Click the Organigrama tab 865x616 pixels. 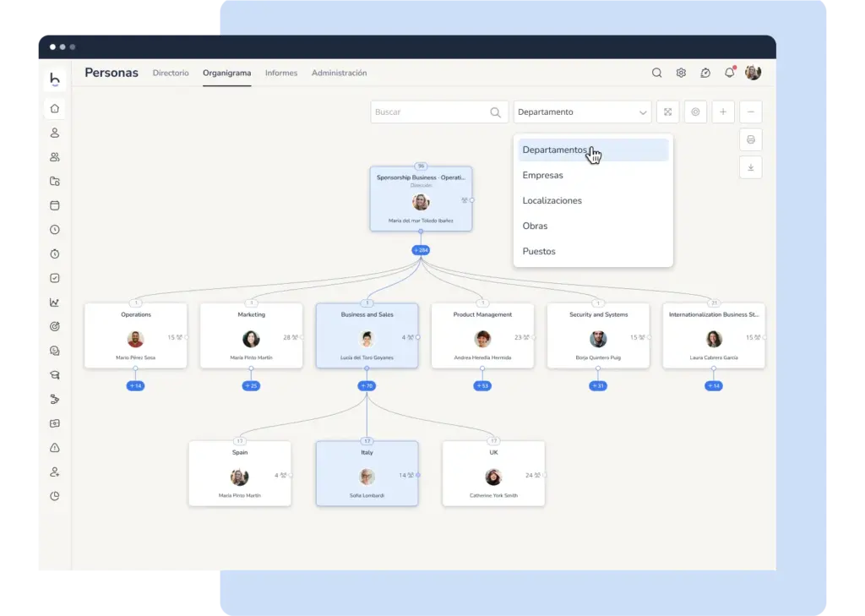(x=226, y=73)
